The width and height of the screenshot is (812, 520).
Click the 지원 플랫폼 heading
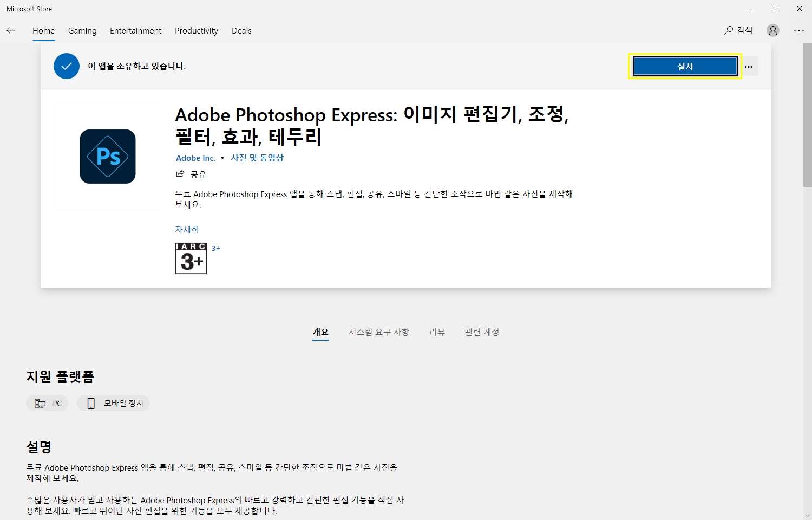60,376
